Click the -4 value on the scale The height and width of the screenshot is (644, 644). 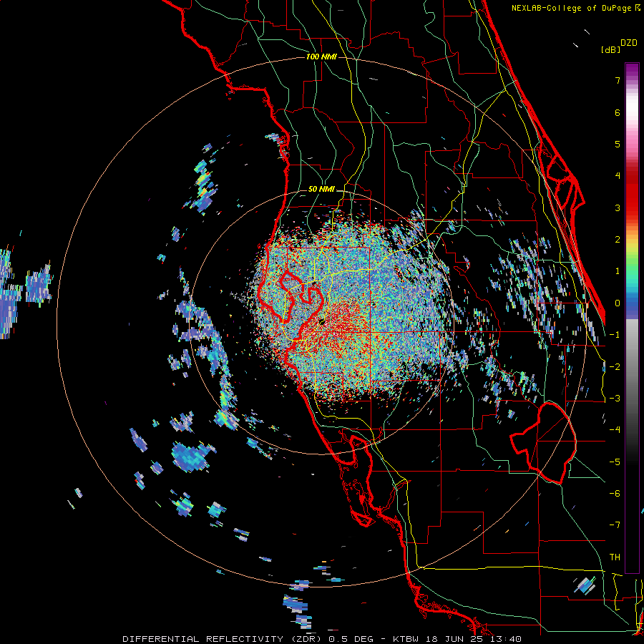point(615,429)
